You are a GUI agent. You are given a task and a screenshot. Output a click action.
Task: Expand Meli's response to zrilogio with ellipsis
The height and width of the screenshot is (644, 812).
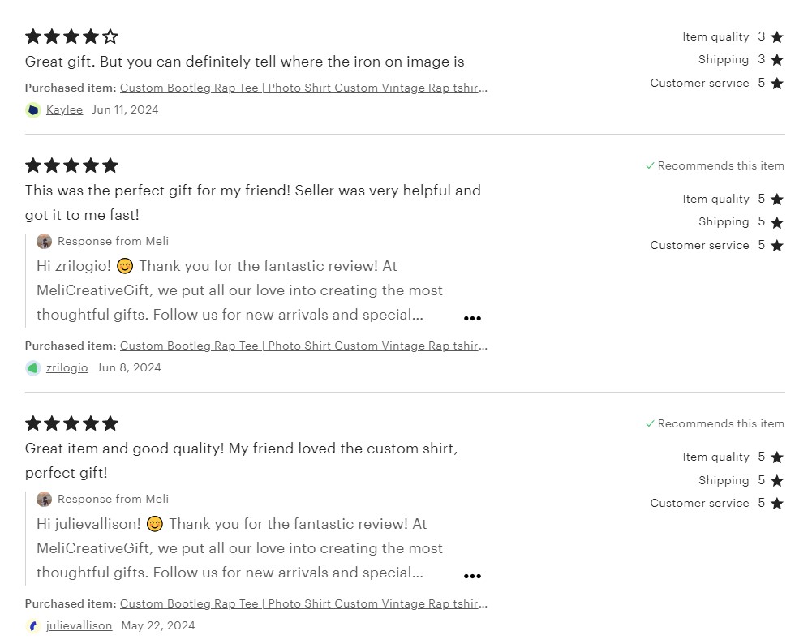tap(472, 319)
